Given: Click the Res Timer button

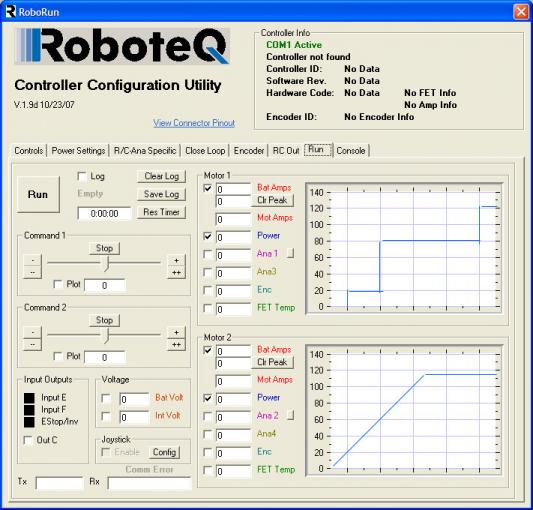Looking at the screenshot, I should [161, 212].
